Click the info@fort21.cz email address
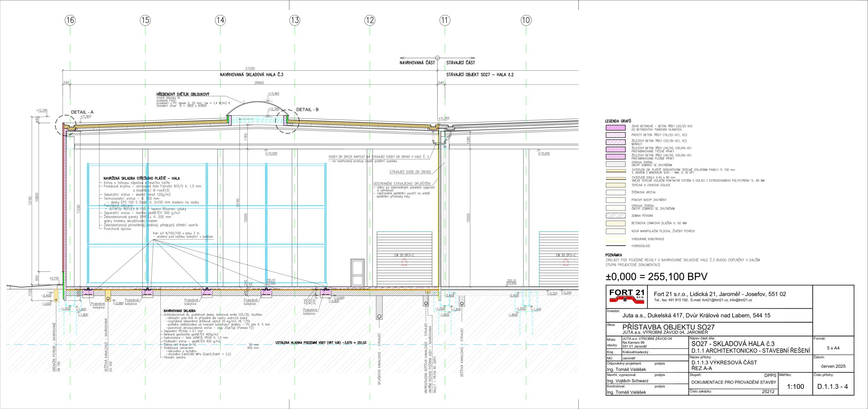The image size is (868, 409). pyautogui.click(x=741, y=300)
